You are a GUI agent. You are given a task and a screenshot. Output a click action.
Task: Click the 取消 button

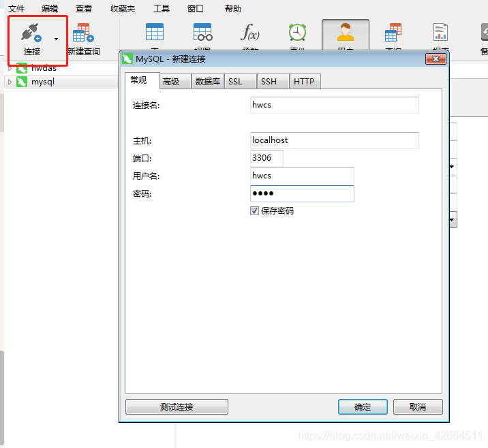[418, 406]
